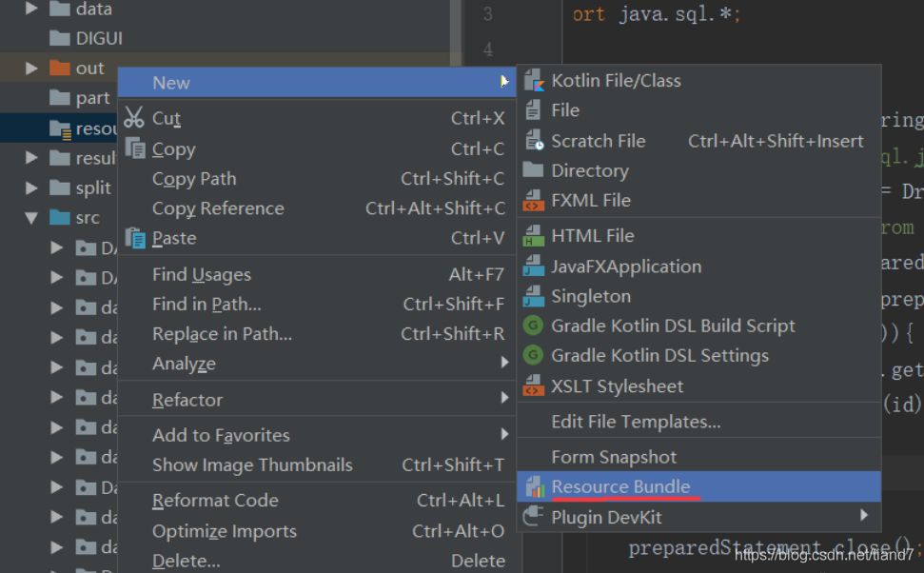
Task: Click the preparedStatement.close() code text
Action: tap(776, 549)
